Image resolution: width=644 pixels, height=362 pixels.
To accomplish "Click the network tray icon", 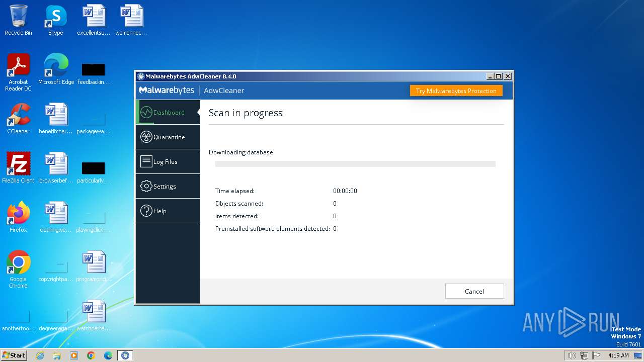I will [x=584, y=355].
